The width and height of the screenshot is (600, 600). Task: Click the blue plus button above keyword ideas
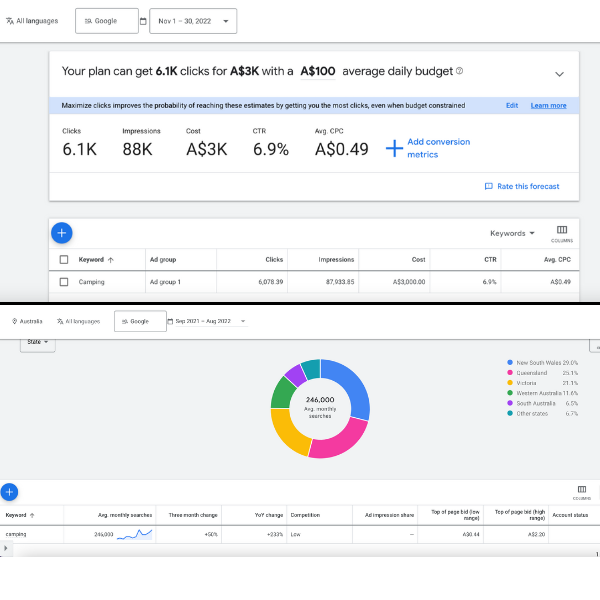pyautogui.click(x=9, y=492)
